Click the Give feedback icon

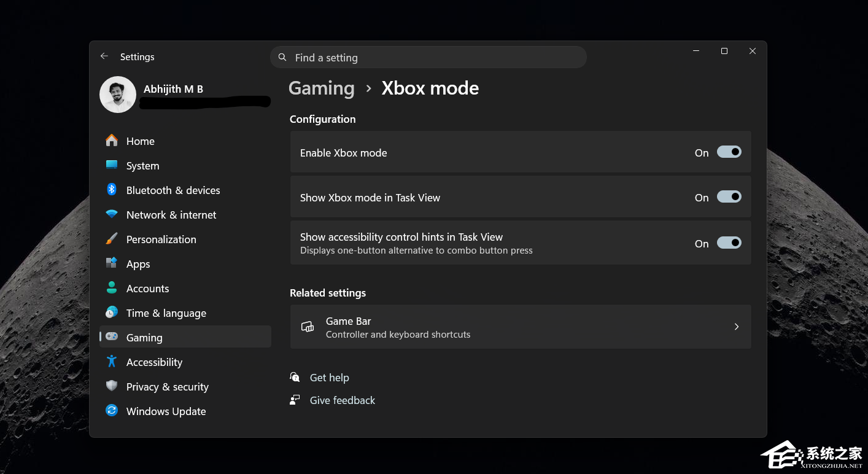[295, 400]
